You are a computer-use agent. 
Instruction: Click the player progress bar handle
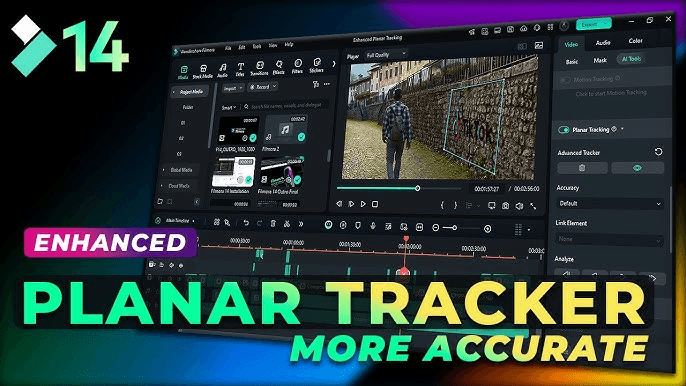pos(417,188)
